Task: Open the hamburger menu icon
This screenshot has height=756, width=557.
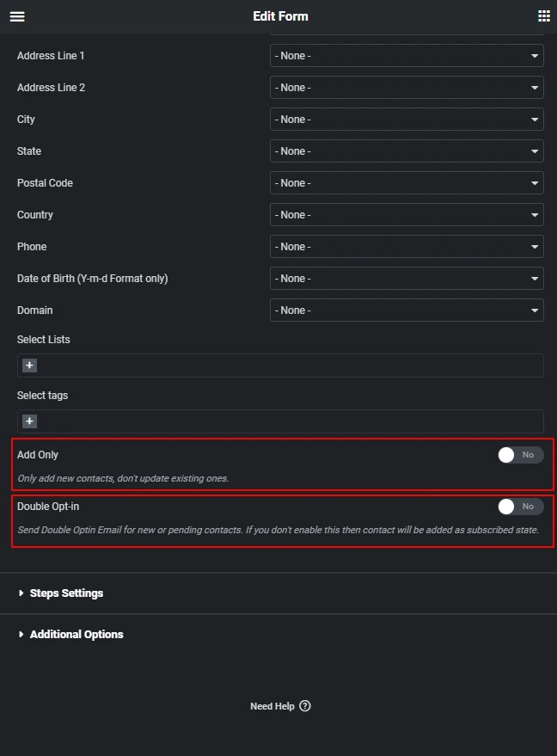Action: (17, 16)
